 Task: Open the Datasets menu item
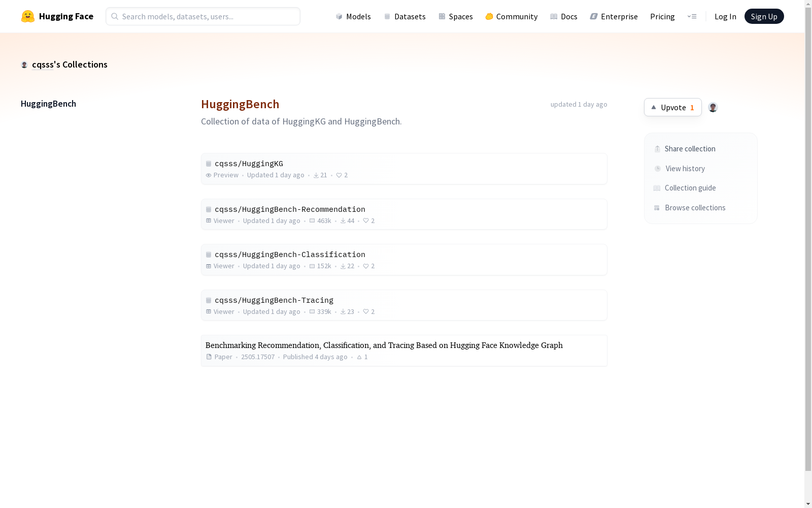coord(405,16)
